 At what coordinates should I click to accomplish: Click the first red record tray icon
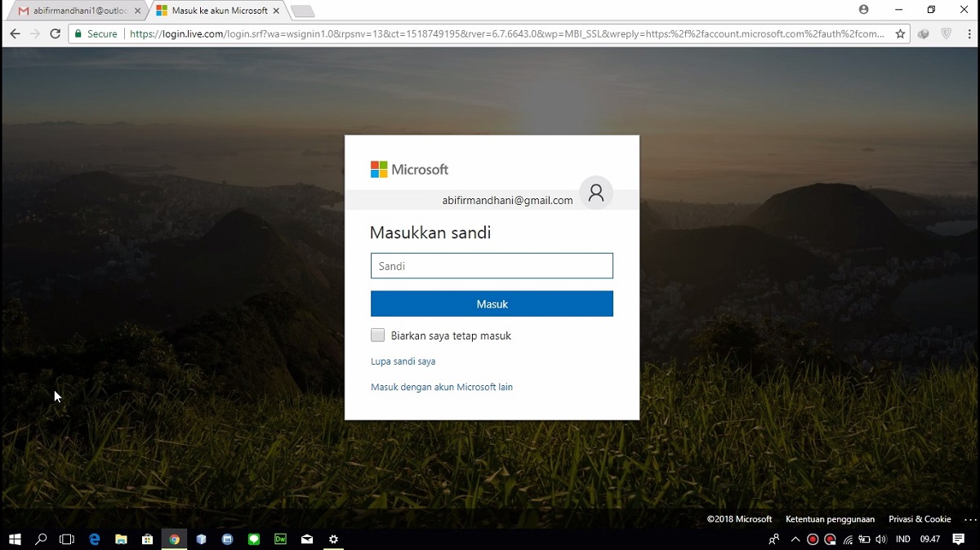point(813,539)
